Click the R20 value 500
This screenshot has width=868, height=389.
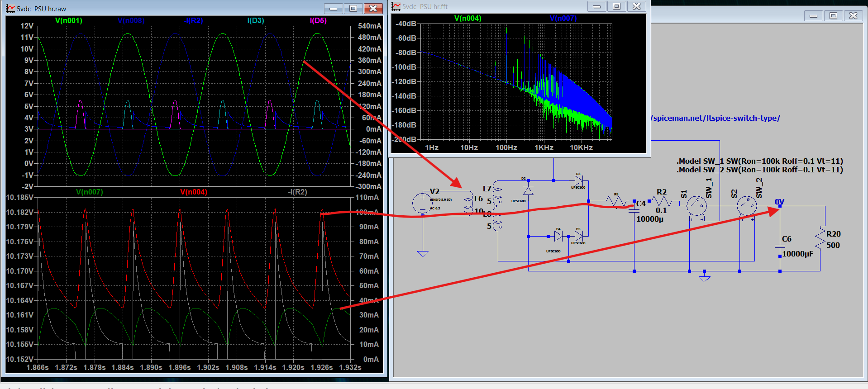tap(833, 245)
